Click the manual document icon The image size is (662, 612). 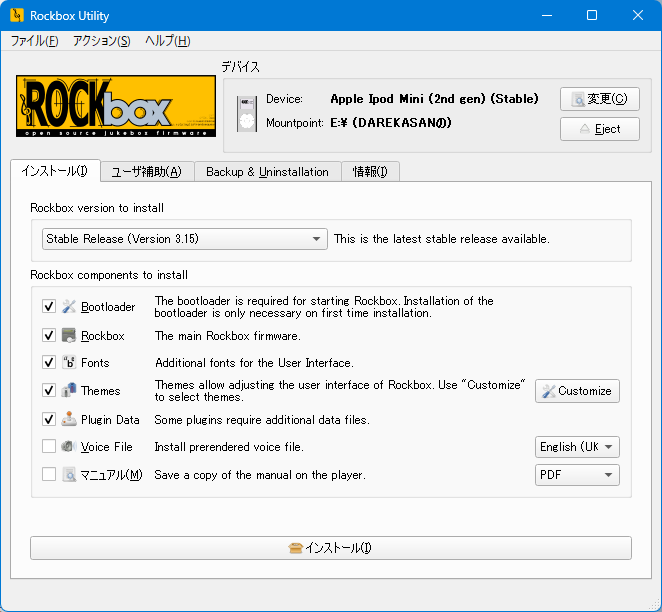click(x=69, y=475)
